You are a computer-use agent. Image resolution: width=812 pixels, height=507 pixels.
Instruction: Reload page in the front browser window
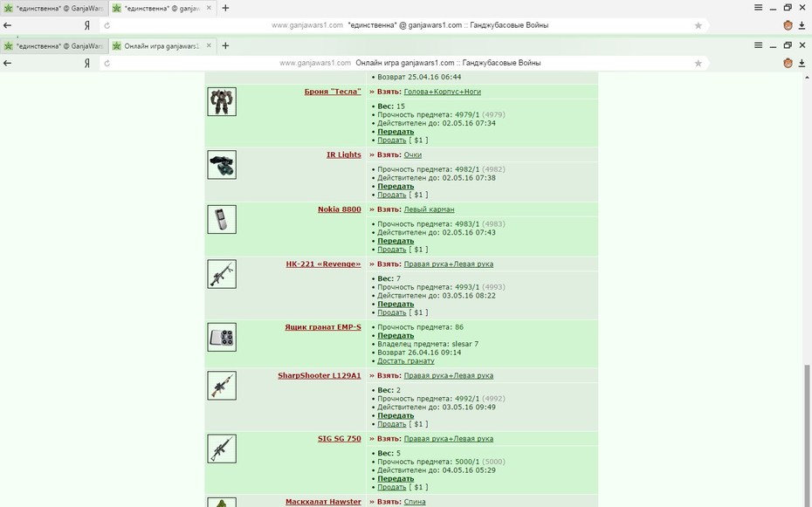pyautogui.click(x=107, y=63)
